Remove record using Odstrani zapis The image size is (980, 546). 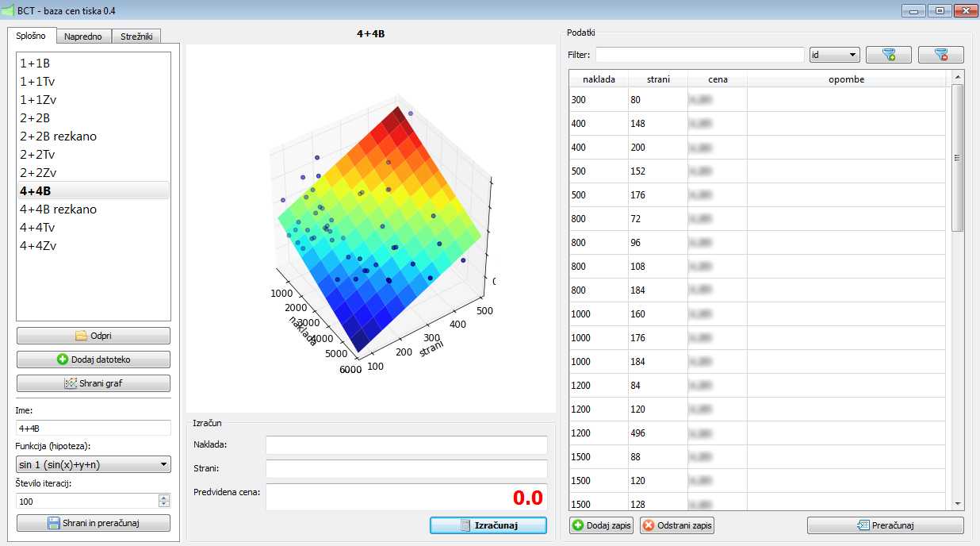point(677,525)
